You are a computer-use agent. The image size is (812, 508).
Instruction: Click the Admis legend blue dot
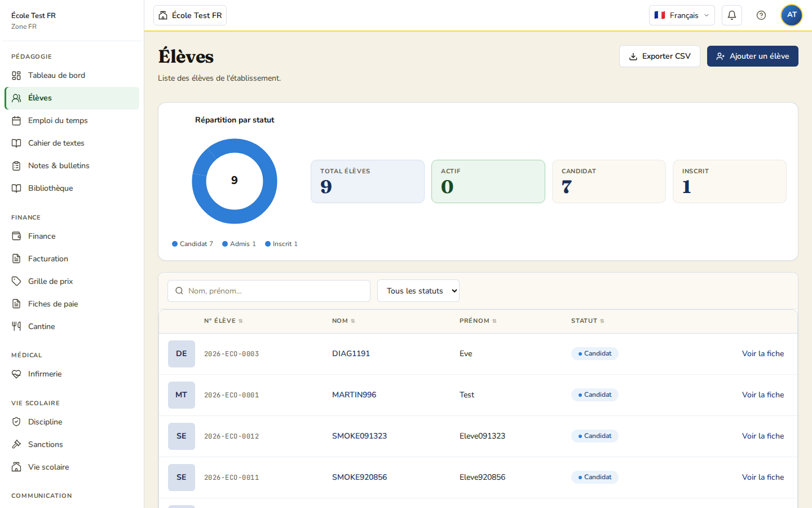click(x=225, y=244)
